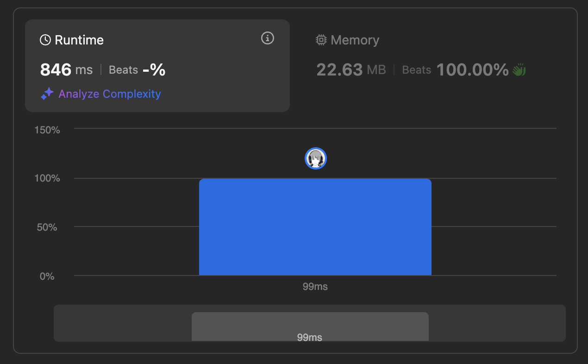Click the runtime info icon
This screenshot has width=588, height=364.
268,38
